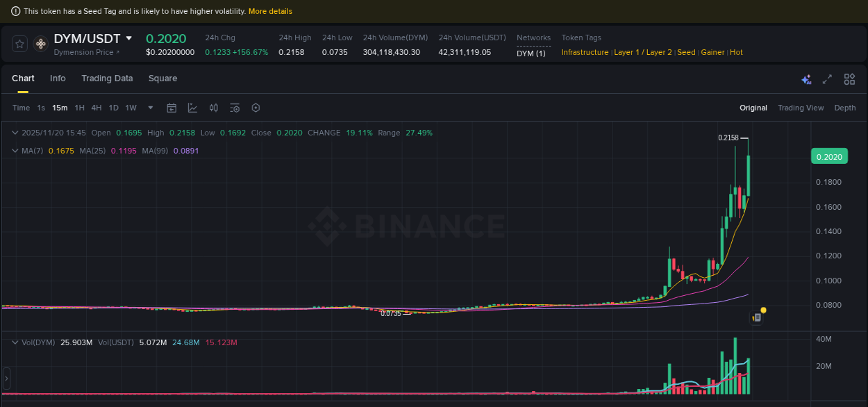Collapse the MA indicators row

coord(14,151)
